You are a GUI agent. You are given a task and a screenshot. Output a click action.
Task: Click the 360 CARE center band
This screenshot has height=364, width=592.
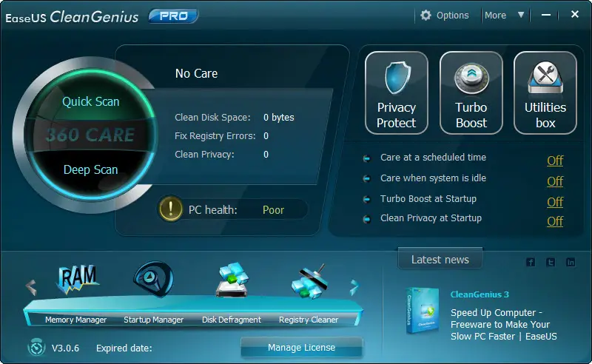coord(90,135)
